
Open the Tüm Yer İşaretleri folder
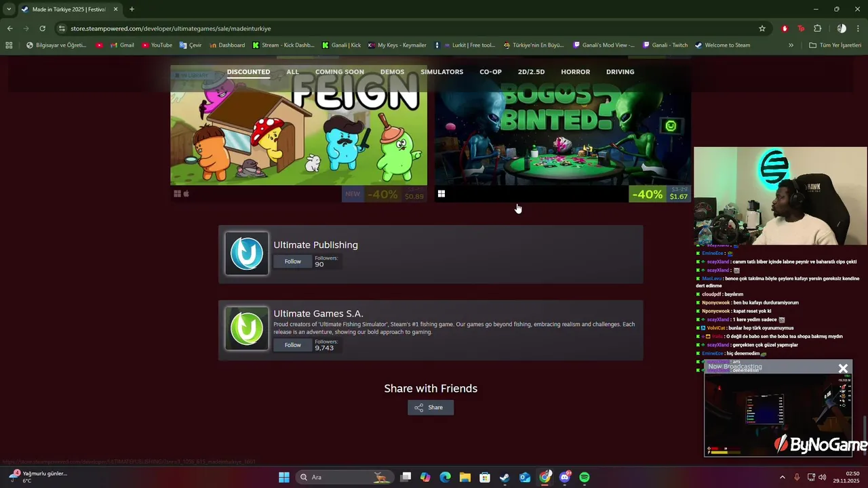tap(835, 45)
